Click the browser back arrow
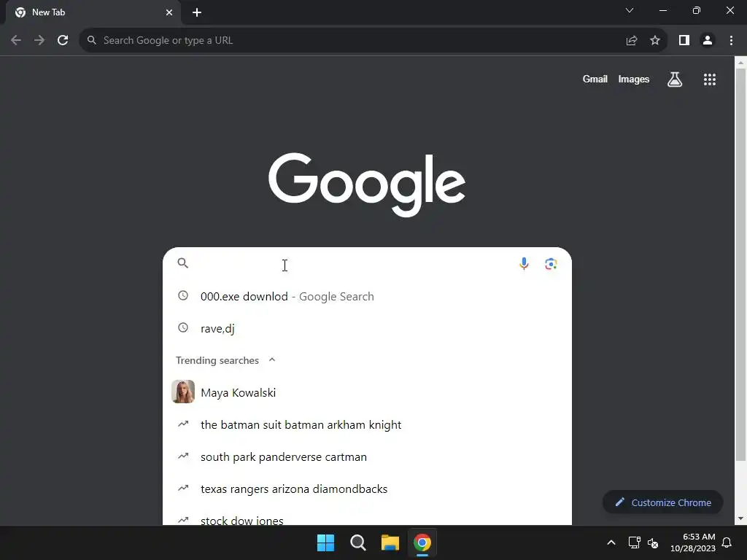Screen dimensions: 747x560 pos(16,41)
